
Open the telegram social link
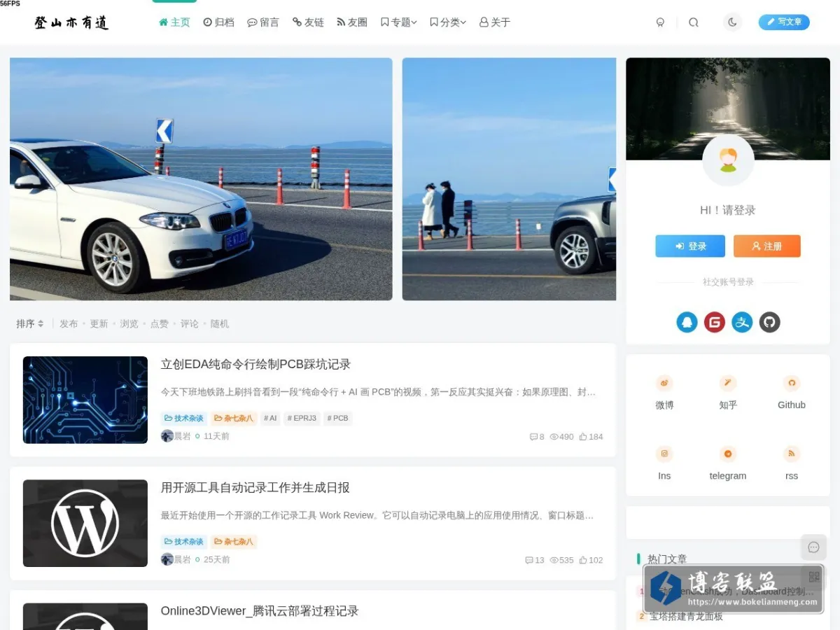728,463
